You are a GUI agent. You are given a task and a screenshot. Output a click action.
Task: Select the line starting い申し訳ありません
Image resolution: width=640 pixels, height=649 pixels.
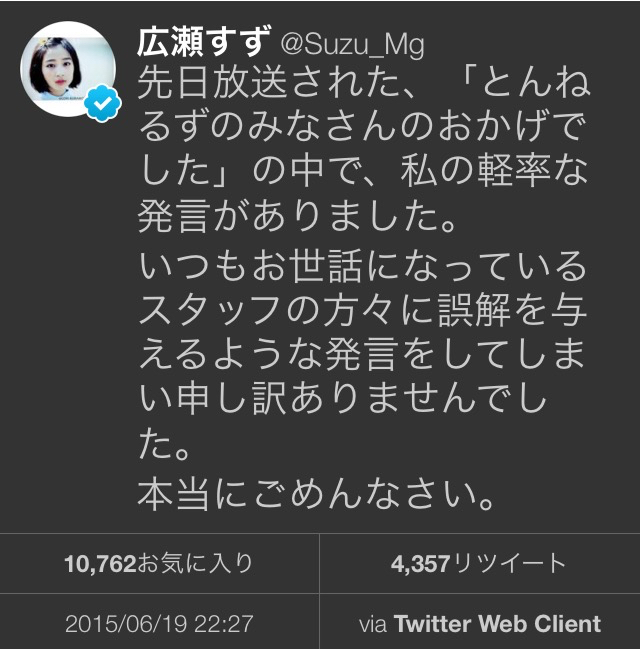tap(344, 399)
